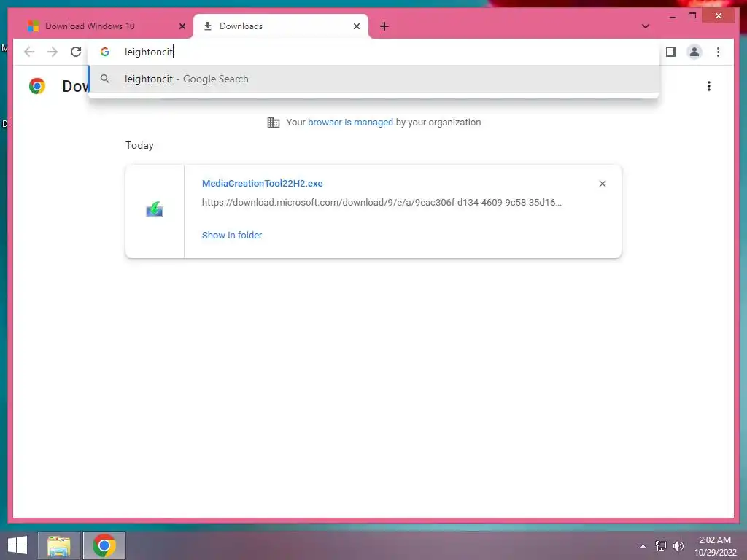Reload the current page
This screenshot has width=747, height=560.
coord(76,52)
